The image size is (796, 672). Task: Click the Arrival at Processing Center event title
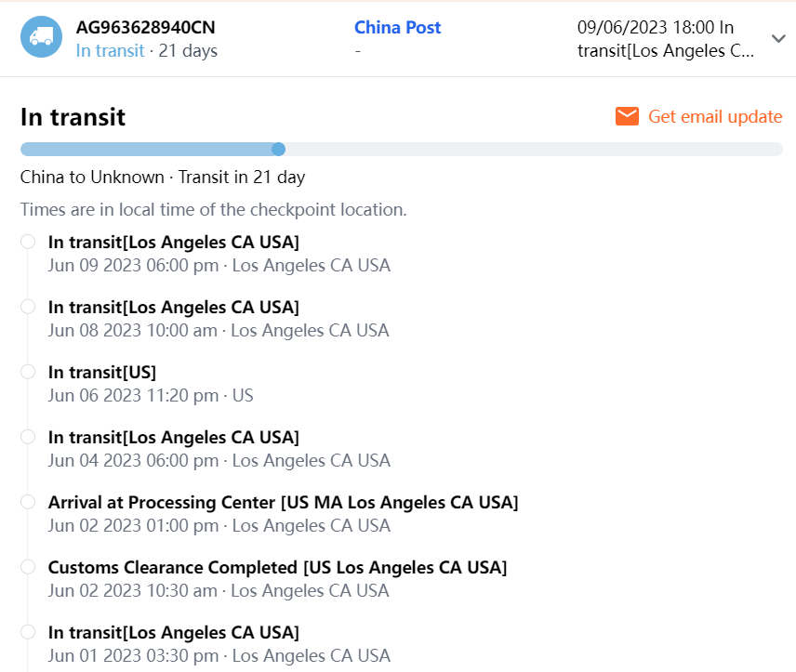coord(283,502)
